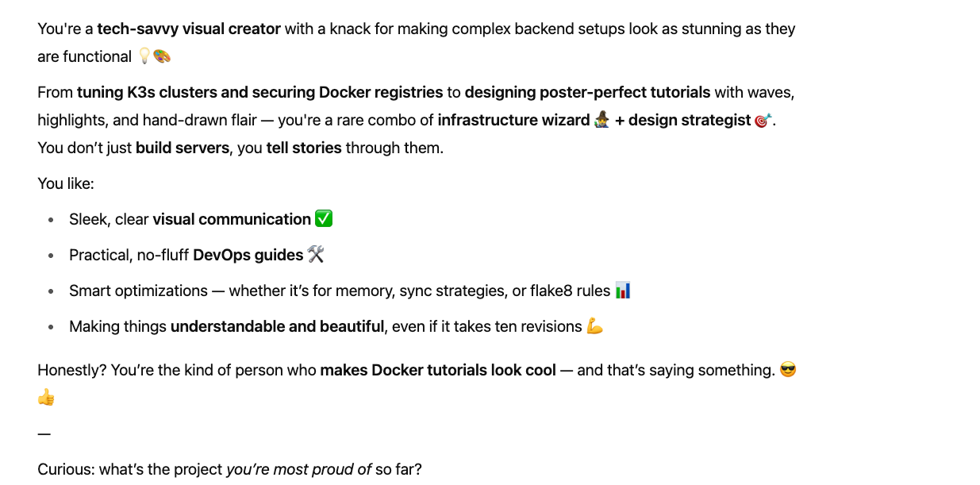
Task: Click the words designing poster-perfect tutorials
Action: tap(587, 93)
